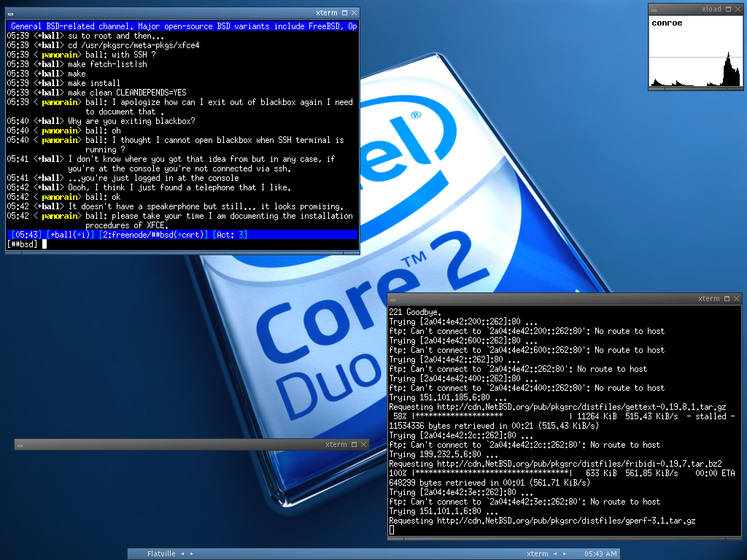Click 'Why are you exiting blackbox?' message
The image size is (747, 560).
point(131,121)
